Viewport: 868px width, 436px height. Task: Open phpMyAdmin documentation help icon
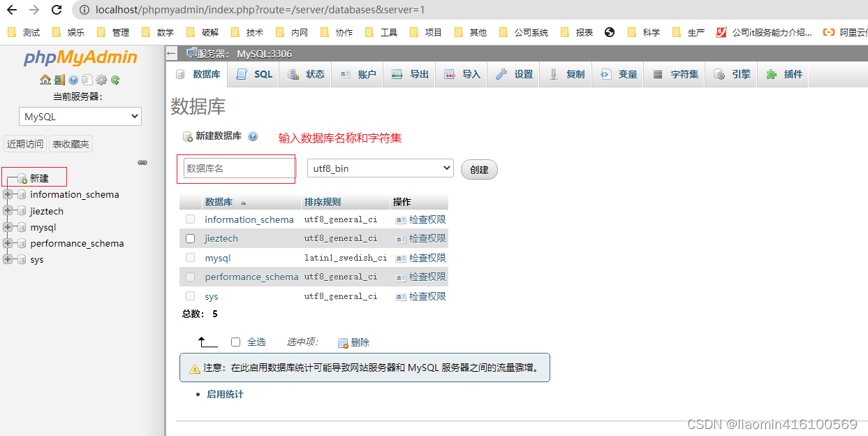tap(73, 80)
